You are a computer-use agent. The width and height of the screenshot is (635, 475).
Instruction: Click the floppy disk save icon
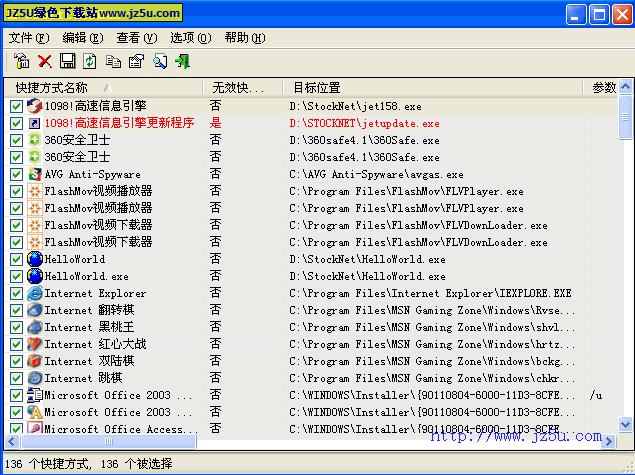pos(68,61)
